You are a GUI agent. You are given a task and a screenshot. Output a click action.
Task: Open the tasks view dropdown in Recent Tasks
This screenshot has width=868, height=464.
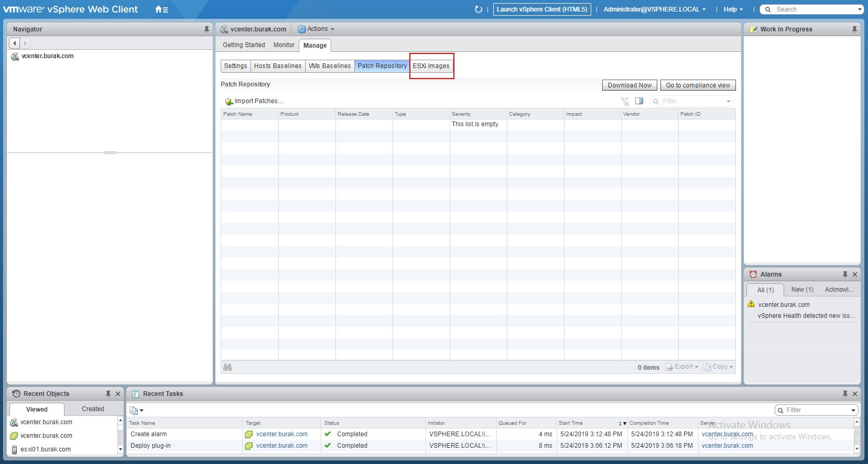(x=136, y=411)
